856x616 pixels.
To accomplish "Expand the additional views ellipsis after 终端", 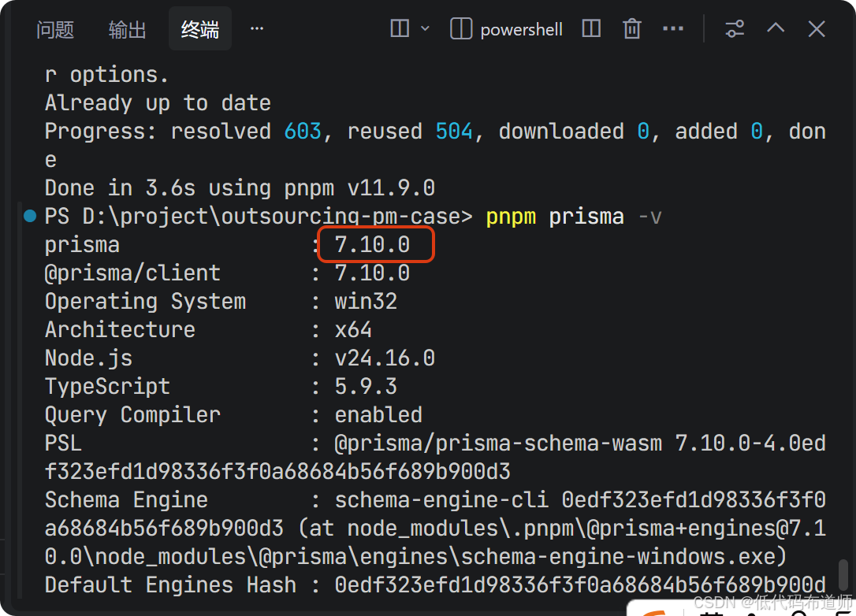I will tap(257, 28).
